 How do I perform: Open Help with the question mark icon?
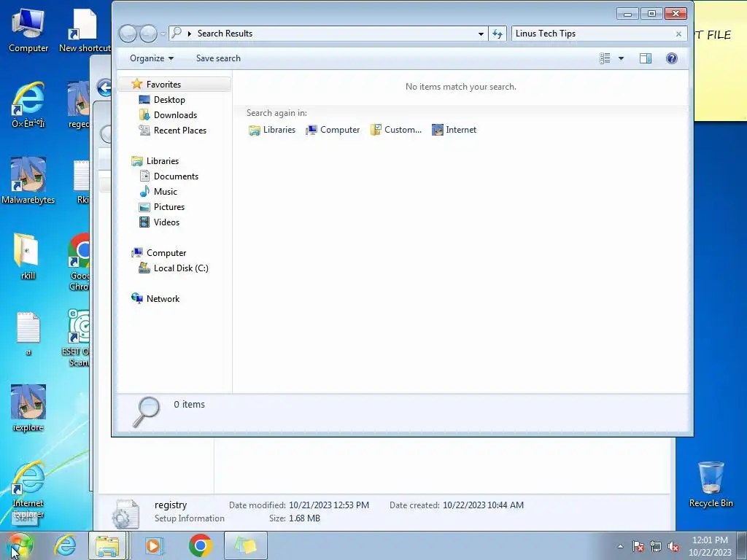tap(672, 58)
